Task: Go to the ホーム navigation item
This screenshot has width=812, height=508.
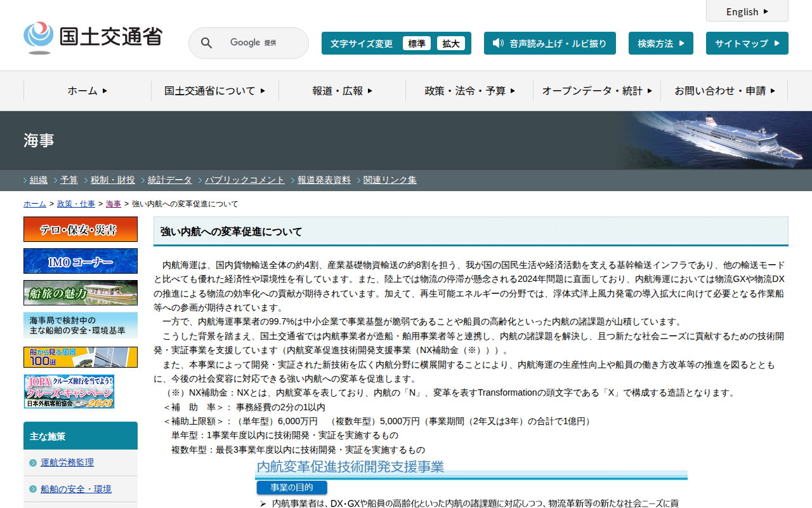Action: (88, 91)
